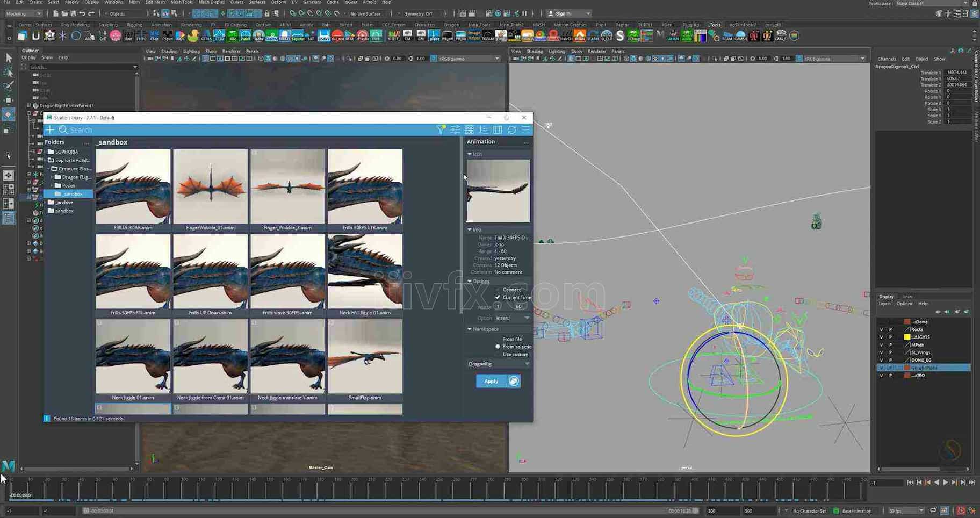Viewport: 980px width, 518px height.
Task: Toggle visibility V of the MPath layer
Action: [x=881, y=345]
